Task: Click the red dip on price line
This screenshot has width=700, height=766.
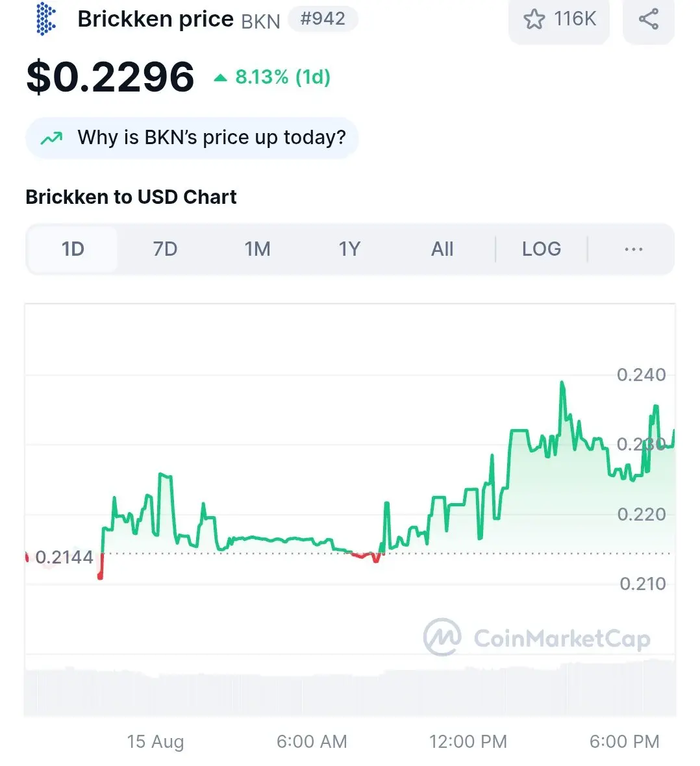Action: pos(100,568)
